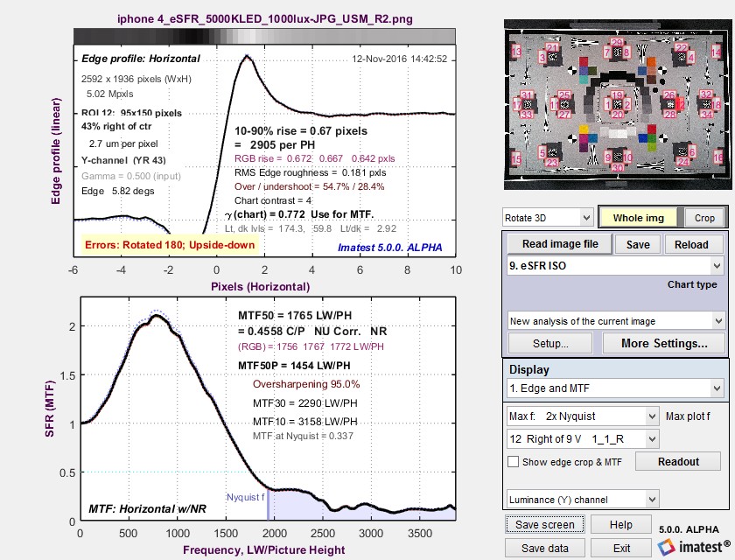The height and width of the screenshot is (560, 735).
Task: Select ROI box 24 on chart preview
Action: [682, 161]
